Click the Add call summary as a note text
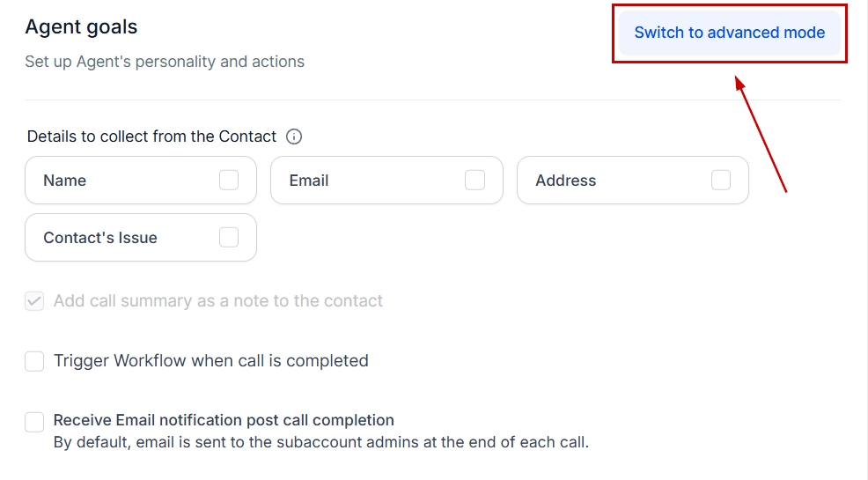868x480 pixels. (x=218, y=301)
